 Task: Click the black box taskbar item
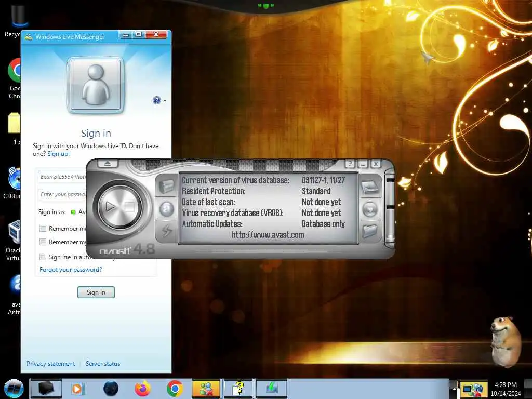click(46, 389)
